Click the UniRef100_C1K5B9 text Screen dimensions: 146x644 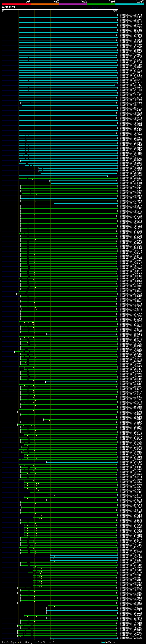tap(131, 146)
